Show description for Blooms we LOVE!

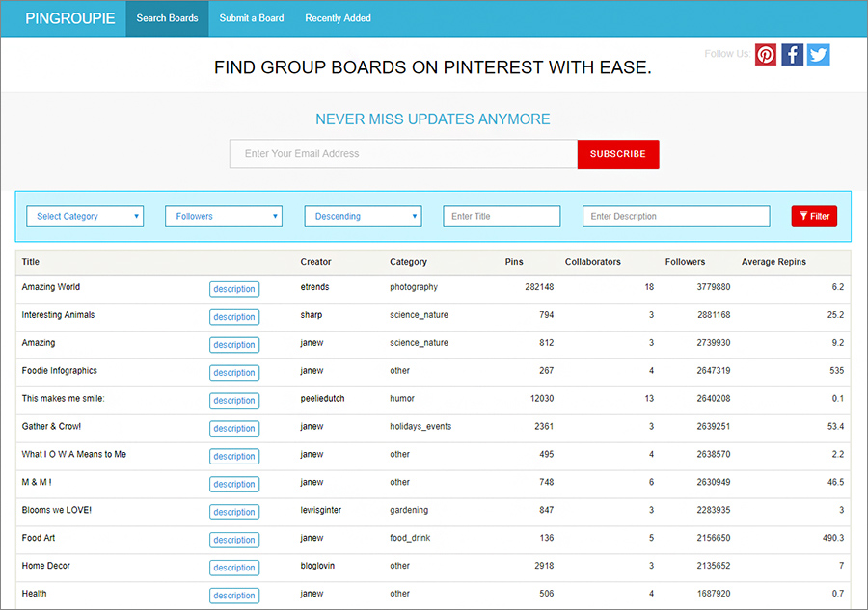[x=234, y=512]
